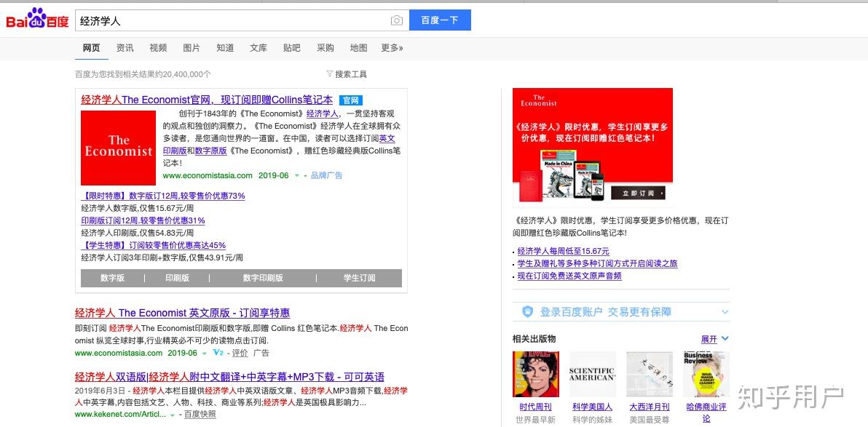Click the funnel icon beside 搜索工具

pyautogui.click(x=330, y=73)
